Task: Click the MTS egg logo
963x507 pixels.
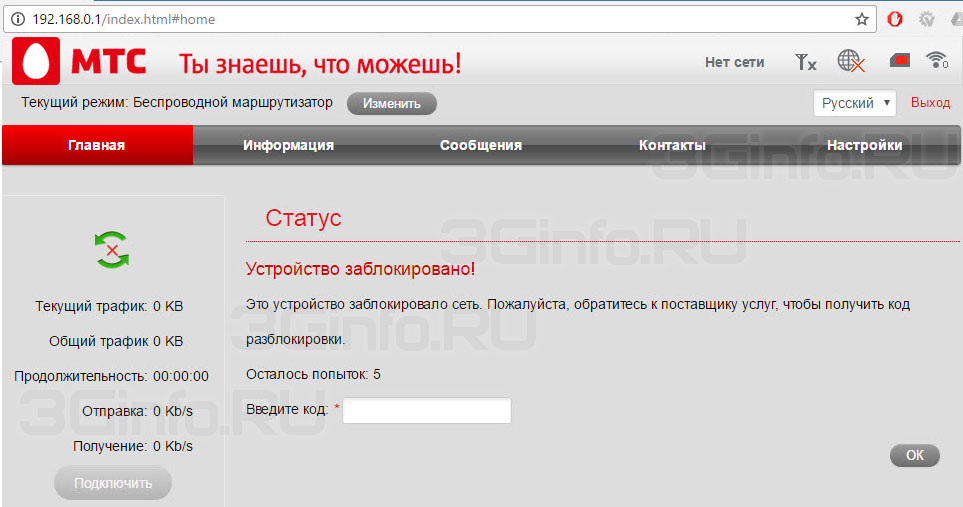Action: pos(36,62)
